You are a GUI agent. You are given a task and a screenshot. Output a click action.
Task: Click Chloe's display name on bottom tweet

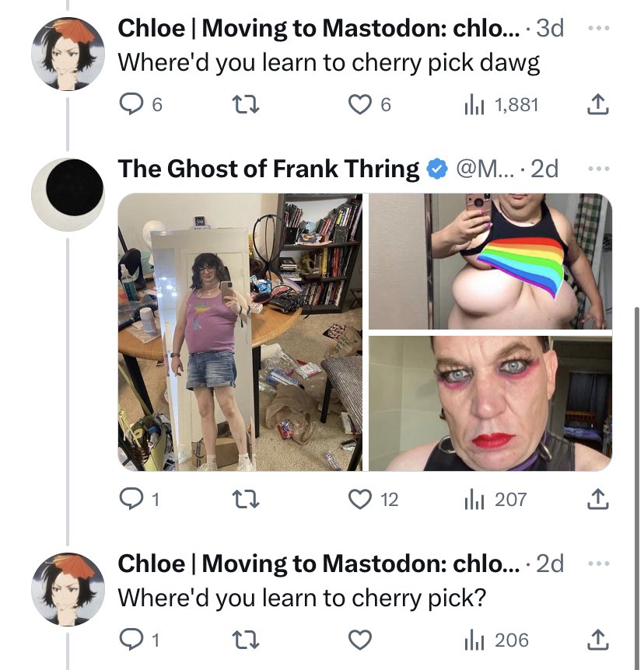[x=319, y=564]
